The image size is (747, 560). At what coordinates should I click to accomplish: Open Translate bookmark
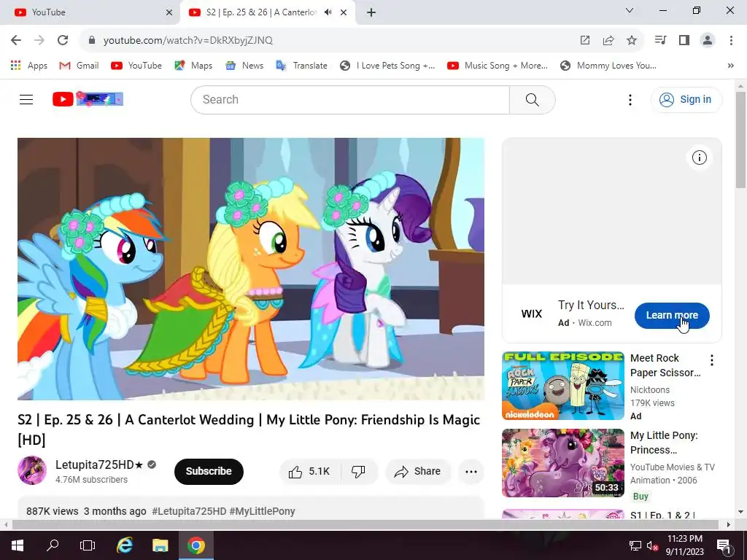coord(301,66)
